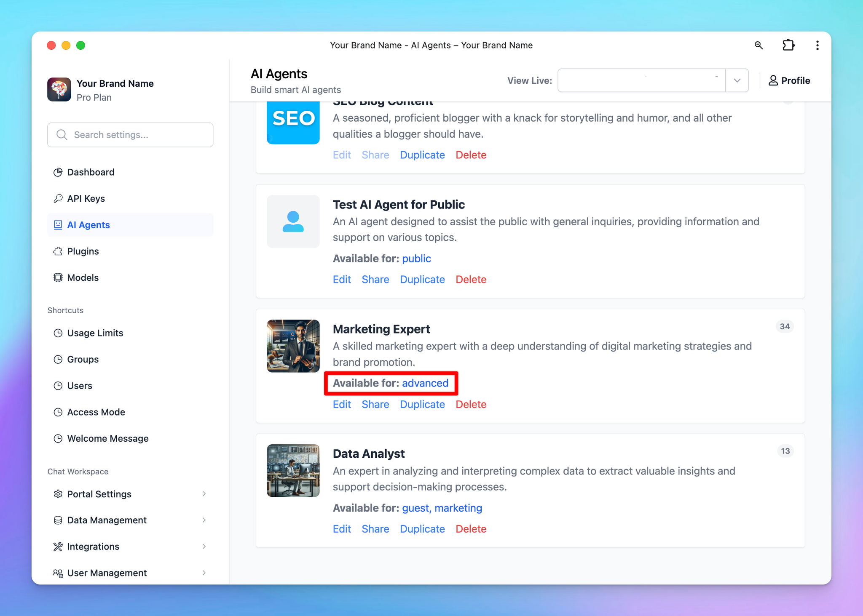Screen dimensions: 863x616
Task: Share the Data Analyst agent
Action: 375,529
